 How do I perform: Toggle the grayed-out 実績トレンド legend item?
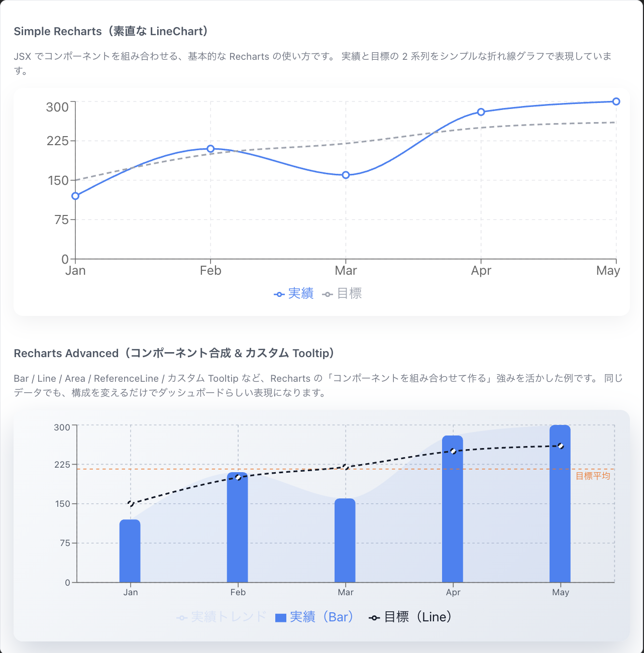point(221,617)
